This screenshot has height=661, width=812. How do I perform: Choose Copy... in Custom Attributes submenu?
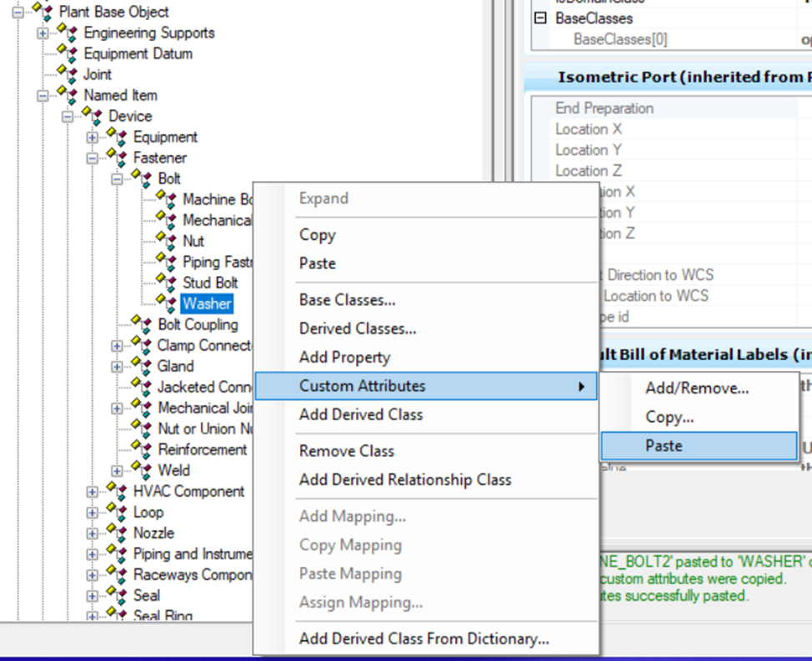coord(699,418)
